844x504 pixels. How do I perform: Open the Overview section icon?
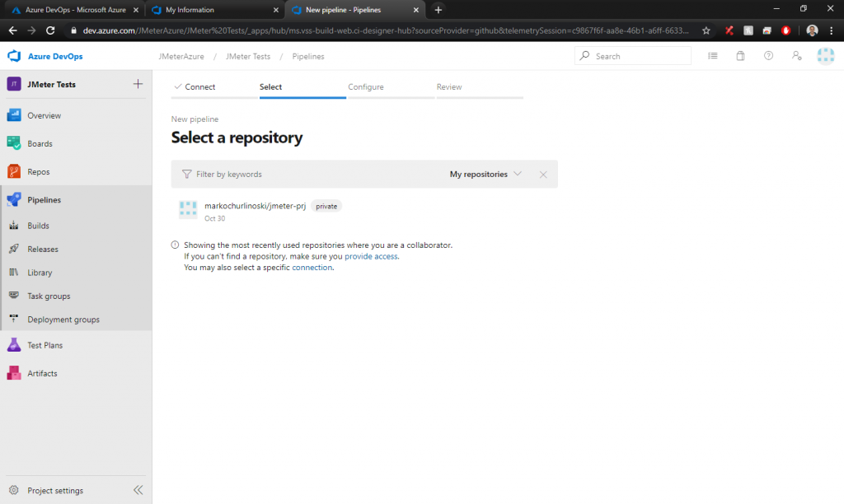pyautogui.click(x=14, y=115)
